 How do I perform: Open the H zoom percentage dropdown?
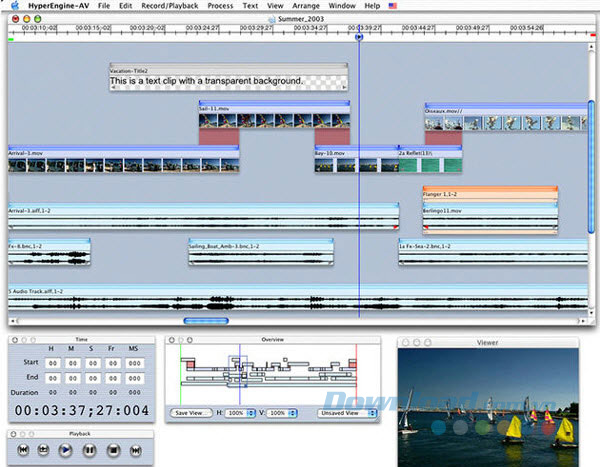pyautogui.click(x=239, y=412)
